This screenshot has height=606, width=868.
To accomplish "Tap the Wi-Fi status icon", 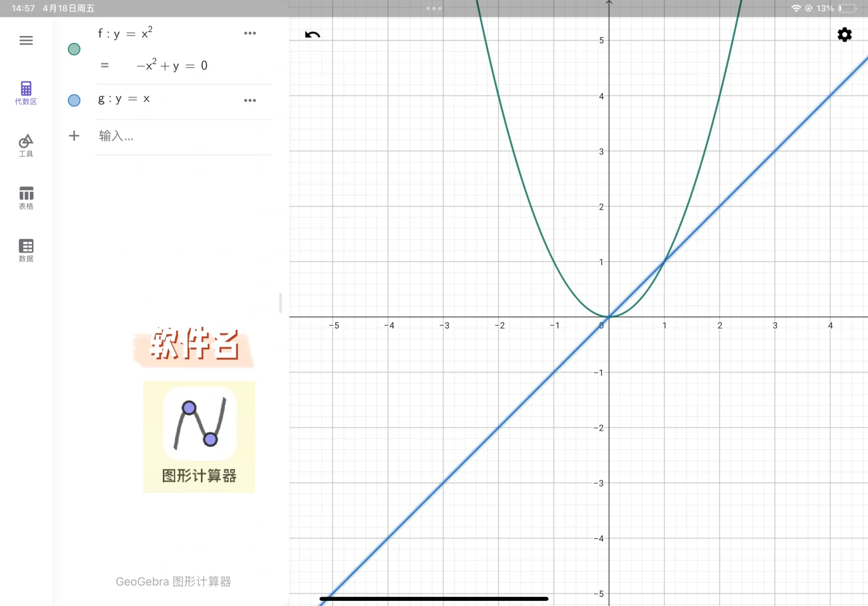I will pyautogui.click(x=796, y=8).
